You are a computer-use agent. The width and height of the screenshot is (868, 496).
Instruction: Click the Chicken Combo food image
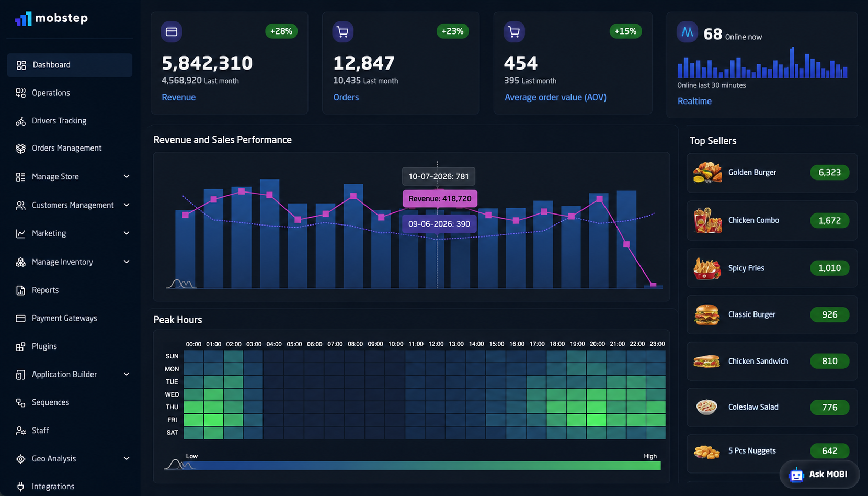(707, 220)
